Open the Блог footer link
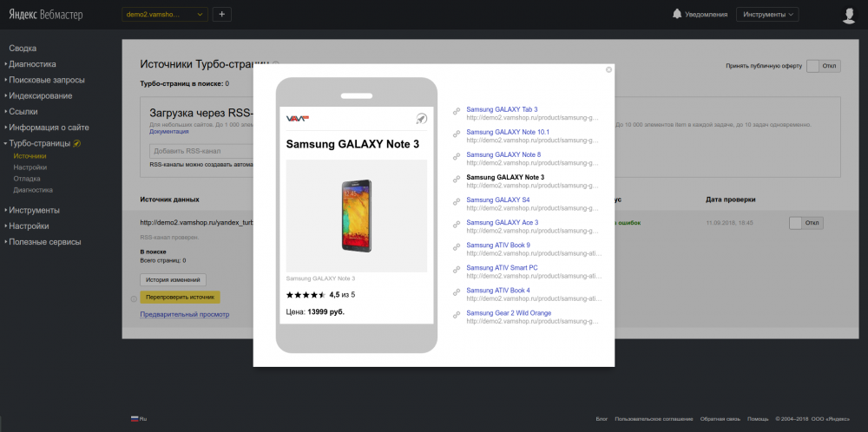868x432 pixels. [x=602, y=419]
